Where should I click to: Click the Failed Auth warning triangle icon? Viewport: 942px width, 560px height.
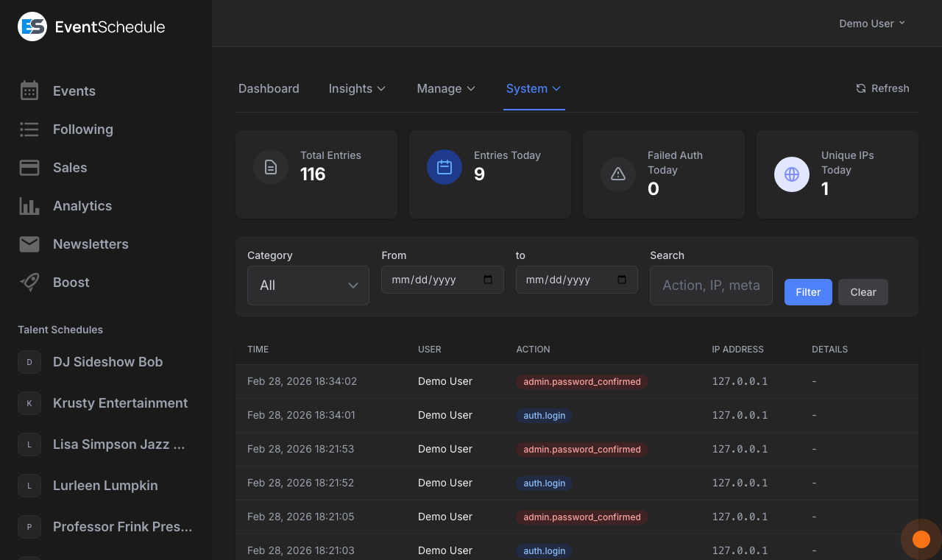point(618,174)
